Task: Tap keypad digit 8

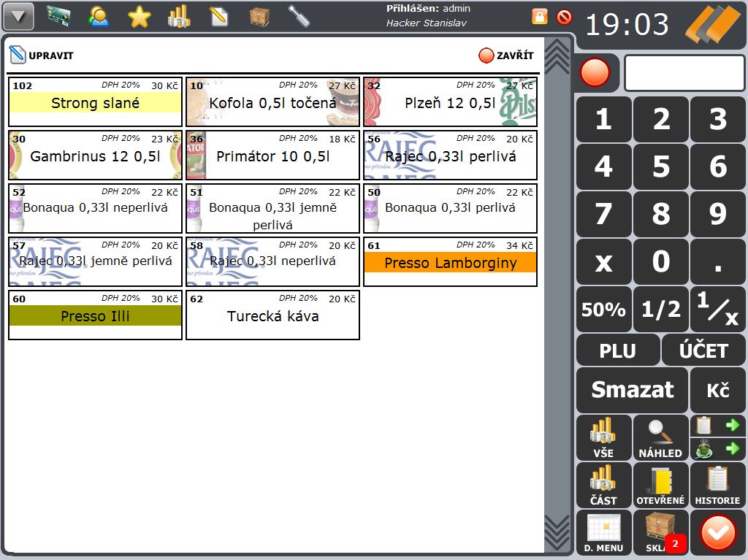Action: pos(661,214)
